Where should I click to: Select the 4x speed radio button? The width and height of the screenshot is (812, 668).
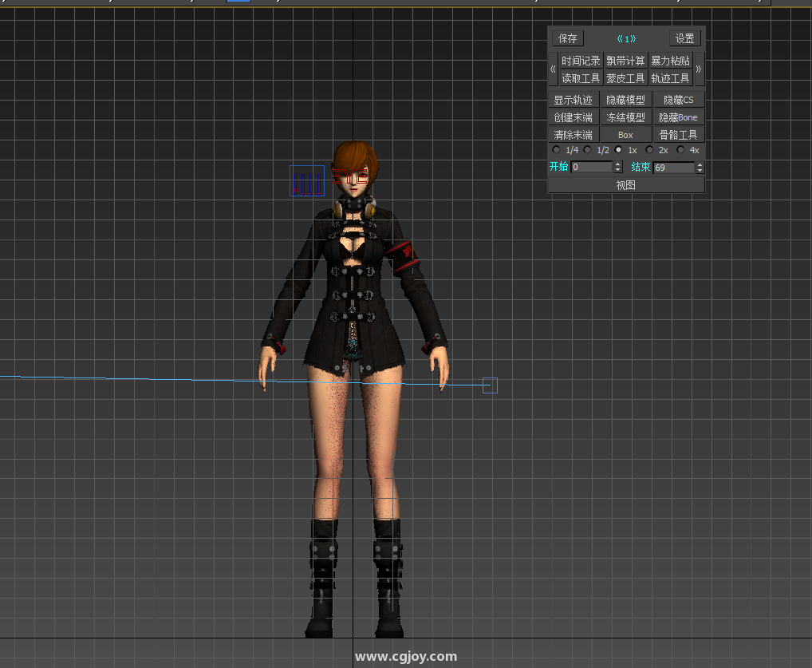(x=680, y=150)
